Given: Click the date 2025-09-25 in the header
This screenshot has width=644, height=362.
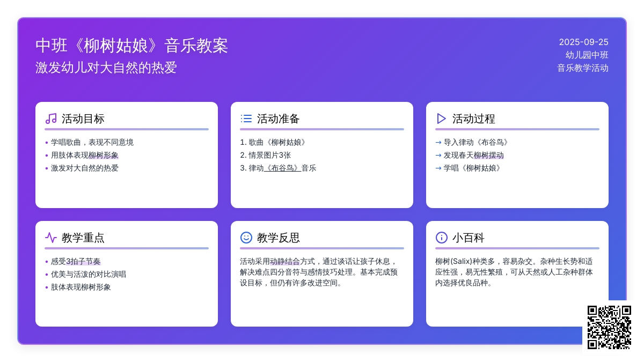Looking at the screenshot, I should click(583, 42).
